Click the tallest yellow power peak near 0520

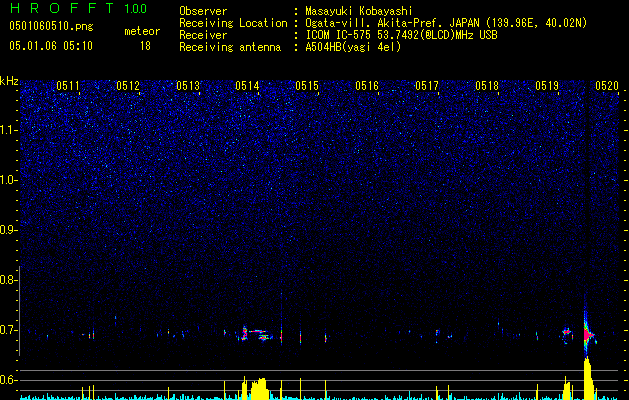588,378
